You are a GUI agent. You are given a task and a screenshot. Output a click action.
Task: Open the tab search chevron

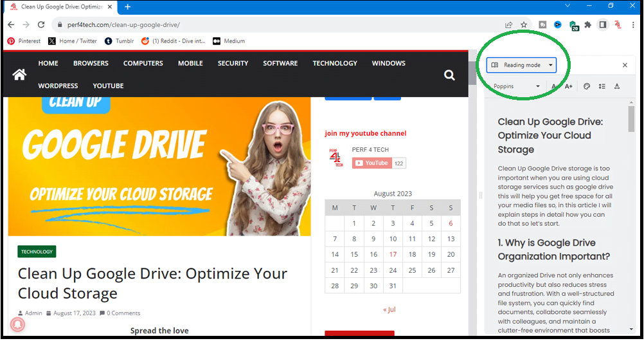568,6
